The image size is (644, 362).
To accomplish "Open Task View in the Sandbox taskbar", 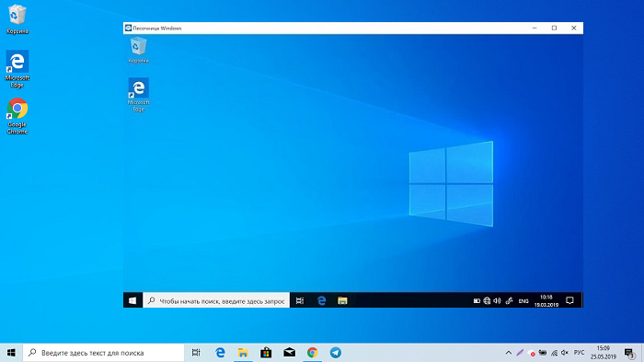I will tap(300, 300).
